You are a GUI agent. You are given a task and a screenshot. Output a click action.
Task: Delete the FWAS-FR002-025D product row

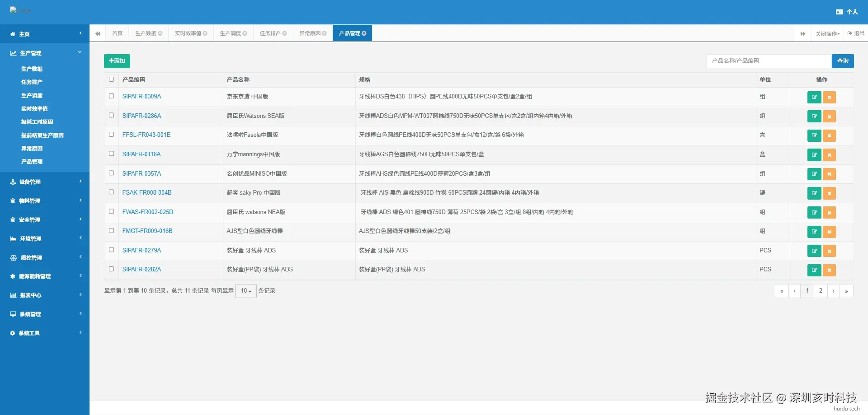click(x=829, y=212)
